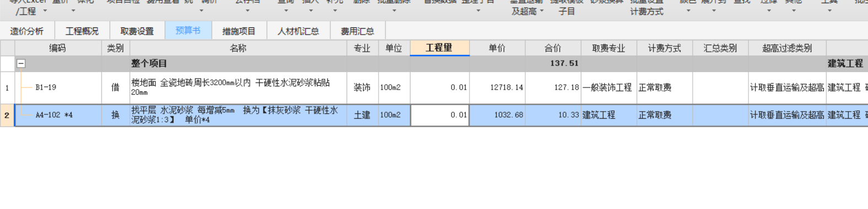
Task: Select the 预算书 tab
Action: click(x=188, y=31)
